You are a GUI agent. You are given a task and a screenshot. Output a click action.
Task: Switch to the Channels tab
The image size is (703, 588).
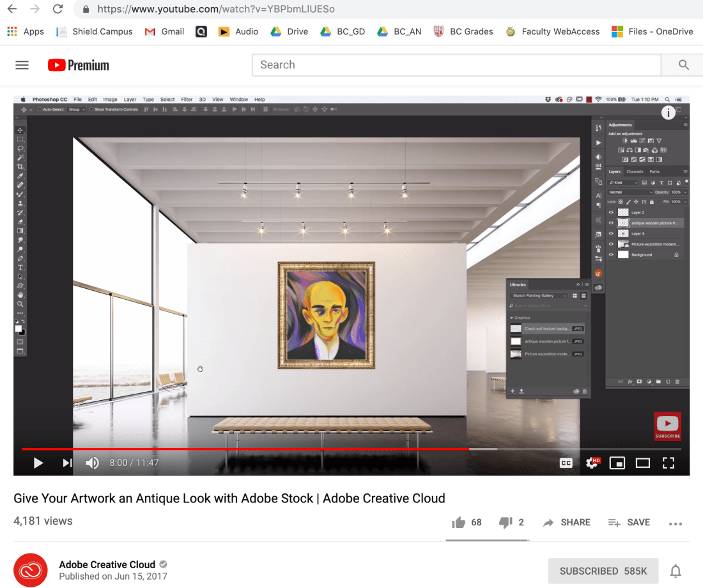pos(635,171)
